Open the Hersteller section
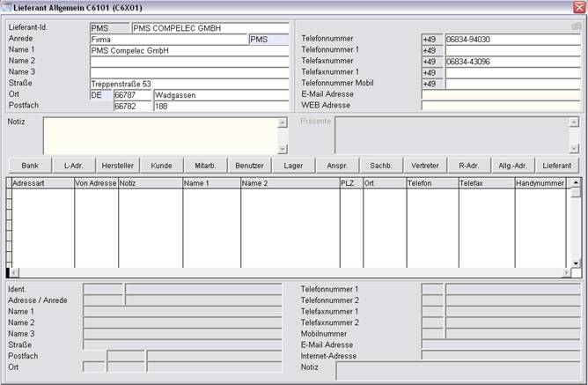 (118, 165)
